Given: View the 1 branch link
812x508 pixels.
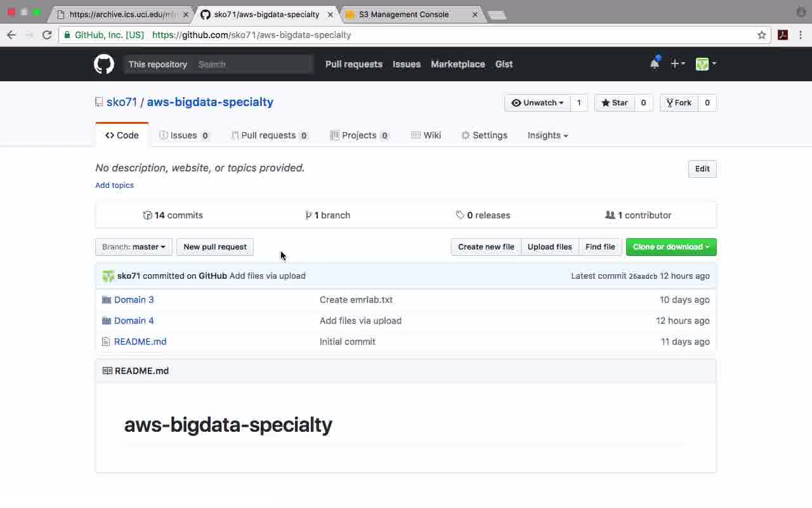Looking at the screenshot, I should pyautogui.click(x=328, y=215).
